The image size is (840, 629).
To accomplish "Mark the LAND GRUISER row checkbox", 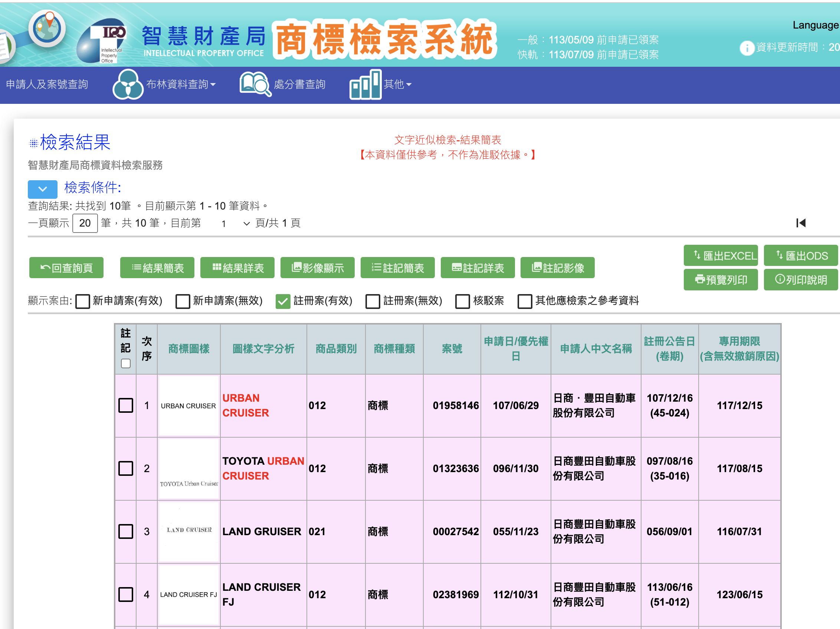I will (x=126, y=531).
